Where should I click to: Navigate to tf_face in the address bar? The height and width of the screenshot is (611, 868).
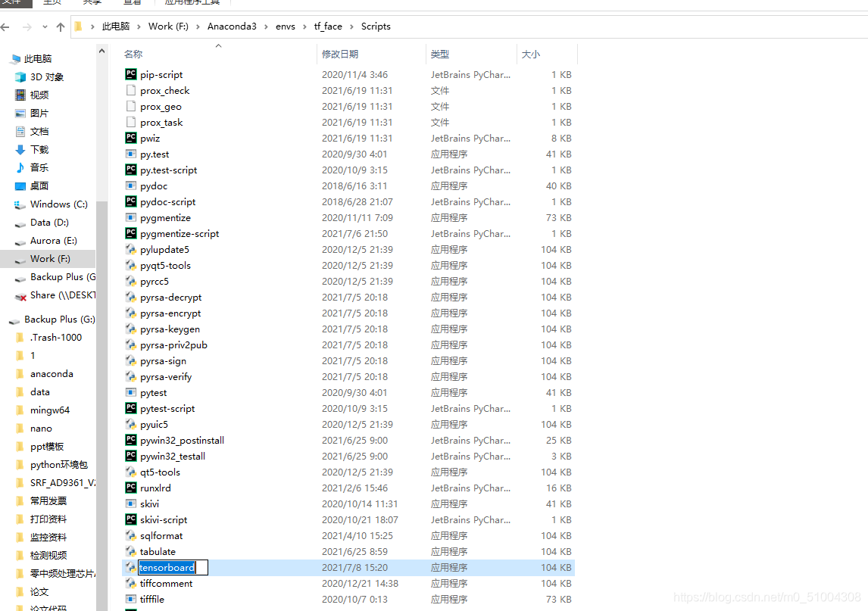pyautogui.click(x=328, y=26)
